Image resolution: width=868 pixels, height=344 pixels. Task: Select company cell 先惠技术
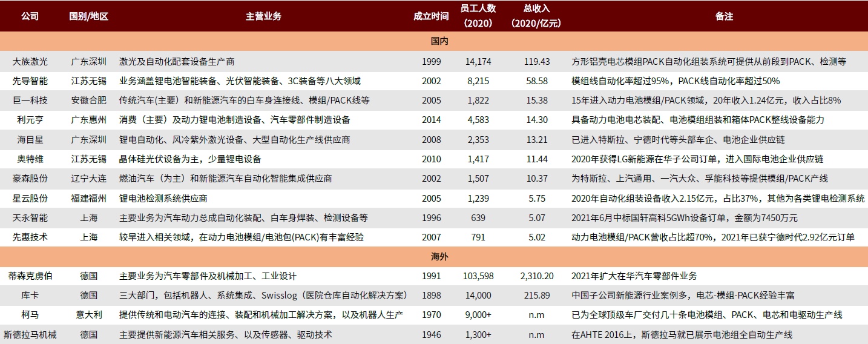click(x=30, y=237)
